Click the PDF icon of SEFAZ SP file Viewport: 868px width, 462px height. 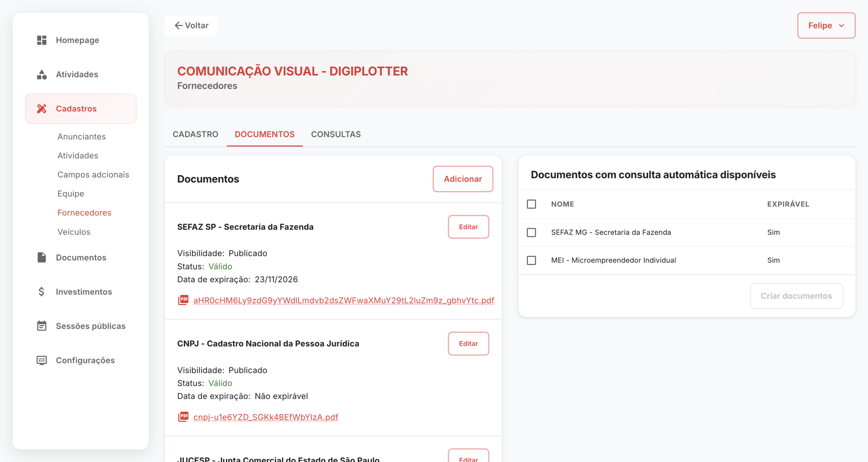point(183,300)
